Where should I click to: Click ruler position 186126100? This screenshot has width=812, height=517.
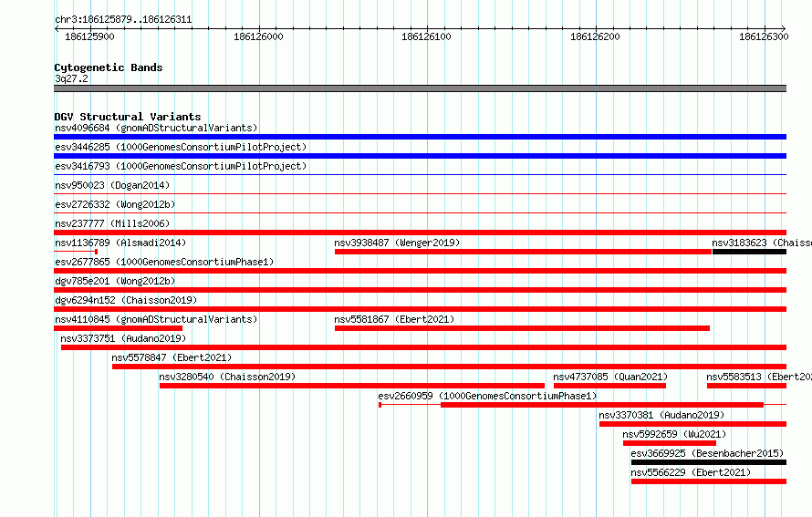pyautogui.click(x=426, y=36)
